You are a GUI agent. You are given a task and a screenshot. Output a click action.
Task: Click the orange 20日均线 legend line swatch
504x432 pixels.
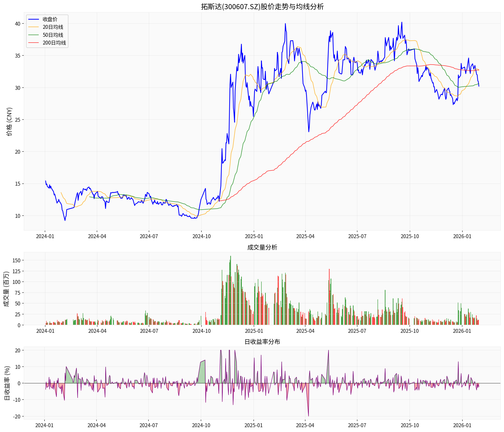34,27
